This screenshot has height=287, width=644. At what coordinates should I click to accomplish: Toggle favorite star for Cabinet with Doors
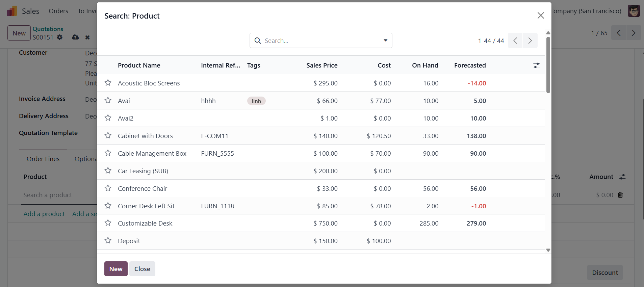click(x=108, y=135)
